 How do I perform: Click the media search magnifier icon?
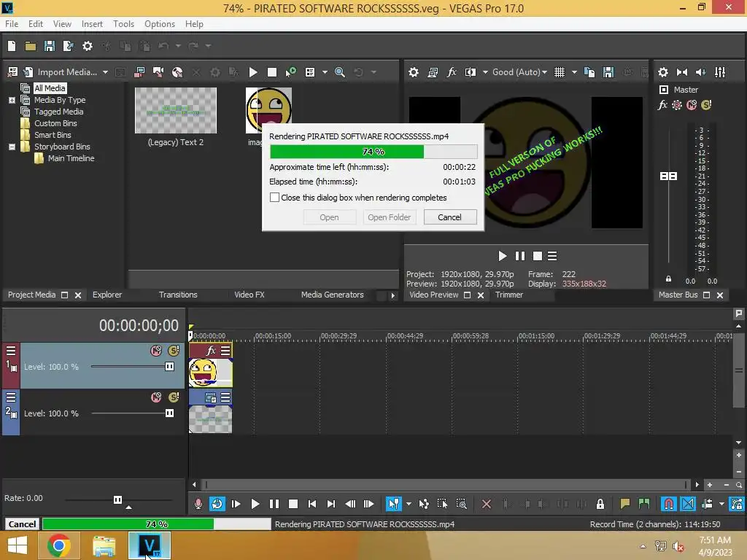[340, 72]
